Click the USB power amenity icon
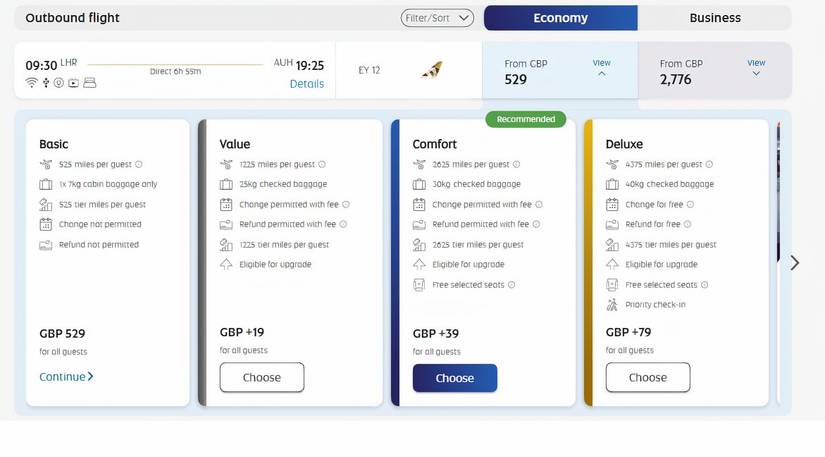Screen dimensions: 825x457 pos(45,82)
